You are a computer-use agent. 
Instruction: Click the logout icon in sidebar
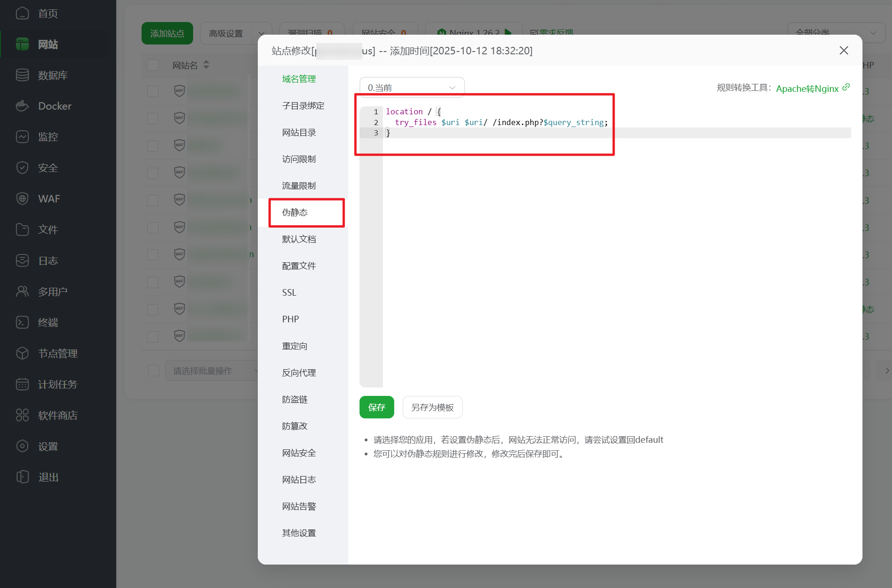[22, 477]
